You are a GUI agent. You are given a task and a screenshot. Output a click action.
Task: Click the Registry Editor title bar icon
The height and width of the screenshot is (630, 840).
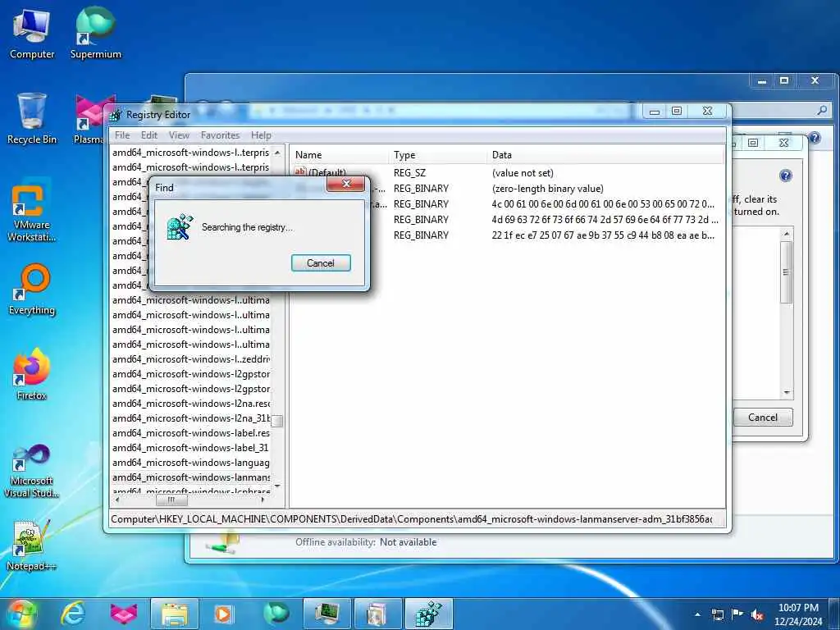click(115, 114)
